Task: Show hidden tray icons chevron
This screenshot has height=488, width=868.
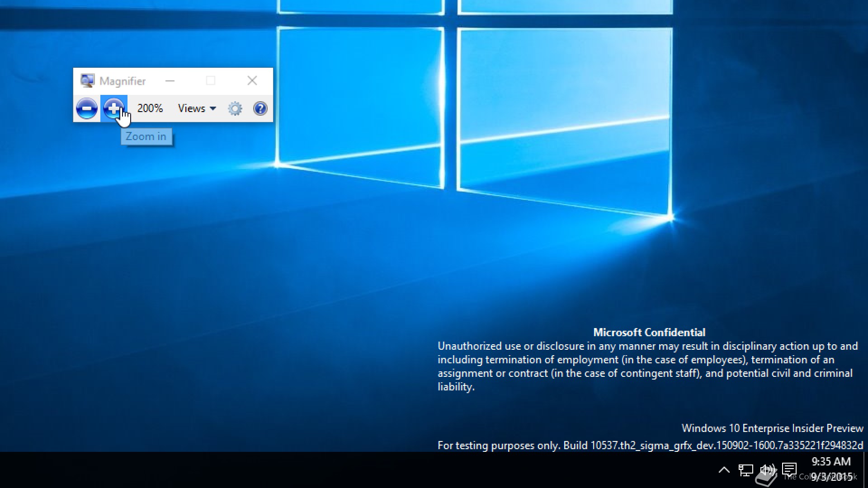Action: (724, 470)
